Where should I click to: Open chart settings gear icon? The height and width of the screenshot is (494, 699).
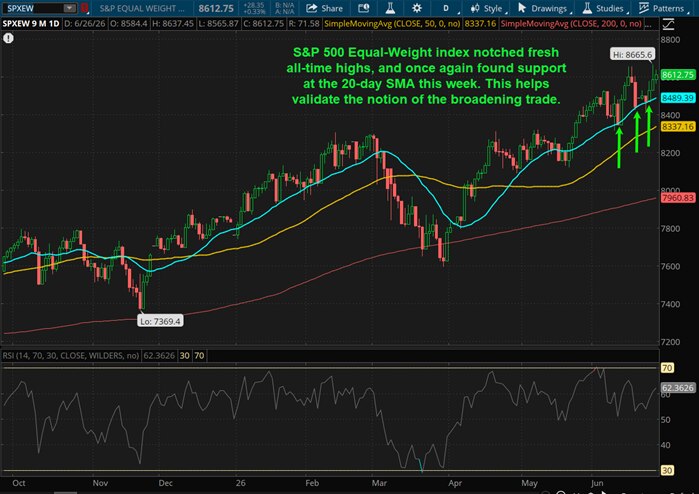point(416,8)
